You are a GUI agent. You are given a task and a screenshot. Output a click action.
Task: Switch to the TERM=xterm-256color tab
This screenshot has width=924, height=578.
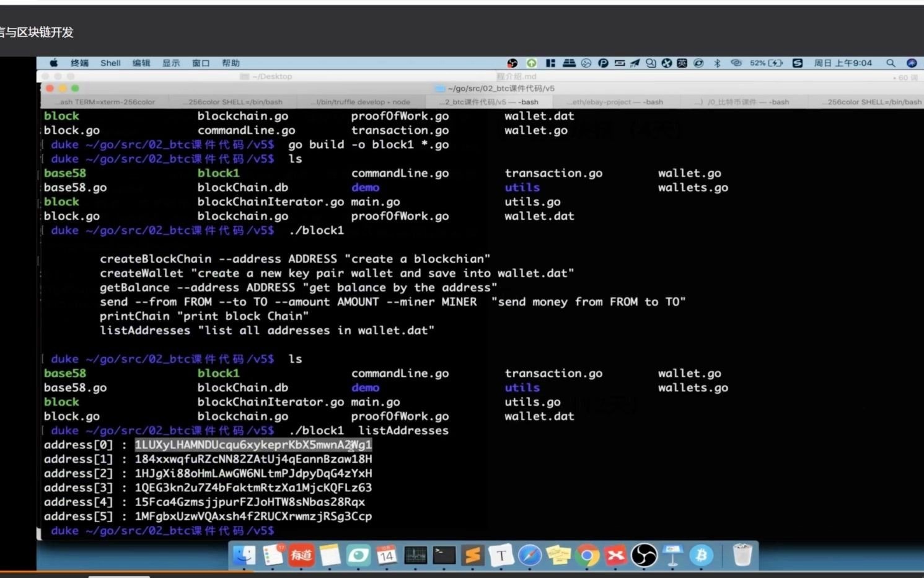[104, 102]
